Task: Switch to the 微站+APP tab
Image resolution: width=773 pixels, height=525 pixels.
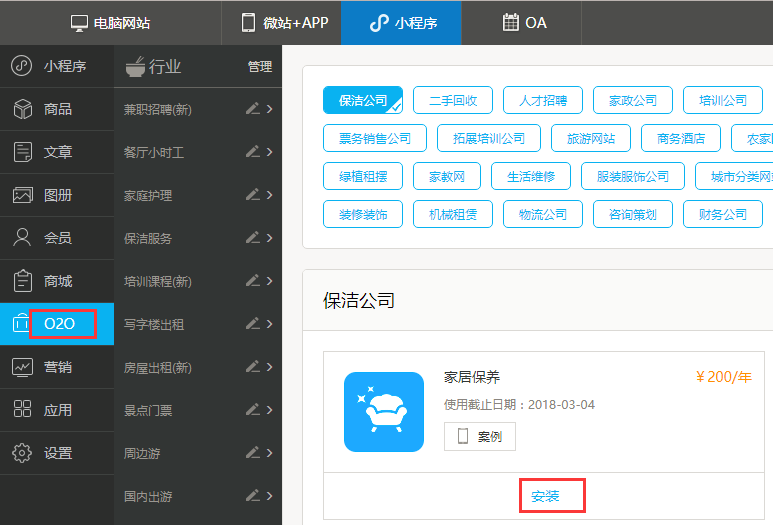Action: pyautogui.click(x=284, y=22)
